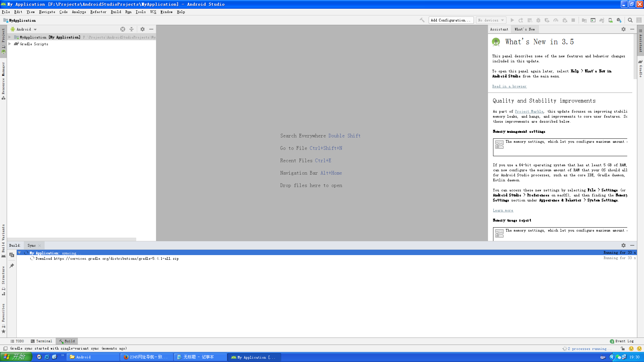
Task: Click the Windows Start button
Action: click(16, 357)
